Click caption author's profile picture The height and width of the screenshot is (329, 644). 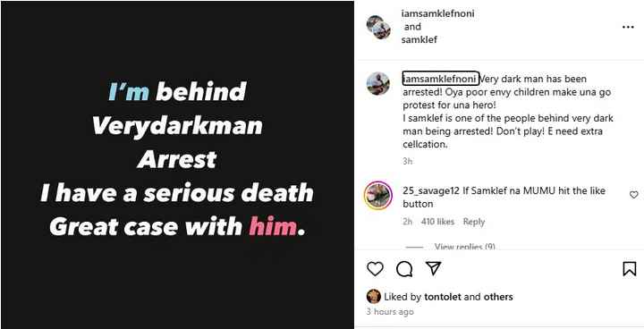(x=377, y=84)
